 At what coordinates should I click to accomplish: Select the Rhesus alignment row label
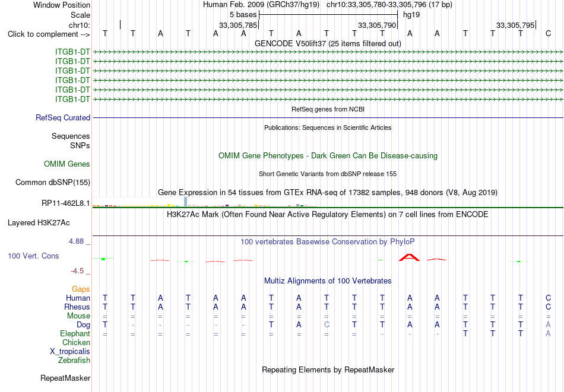pyautogui.click(x=77, y=307)
